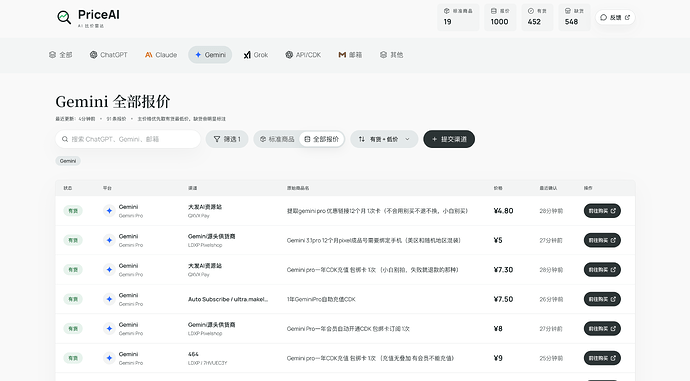Screen dimensions: 690x381
Task: Click the speech bubble icon in 反馈
Action: tap(603, 18)
